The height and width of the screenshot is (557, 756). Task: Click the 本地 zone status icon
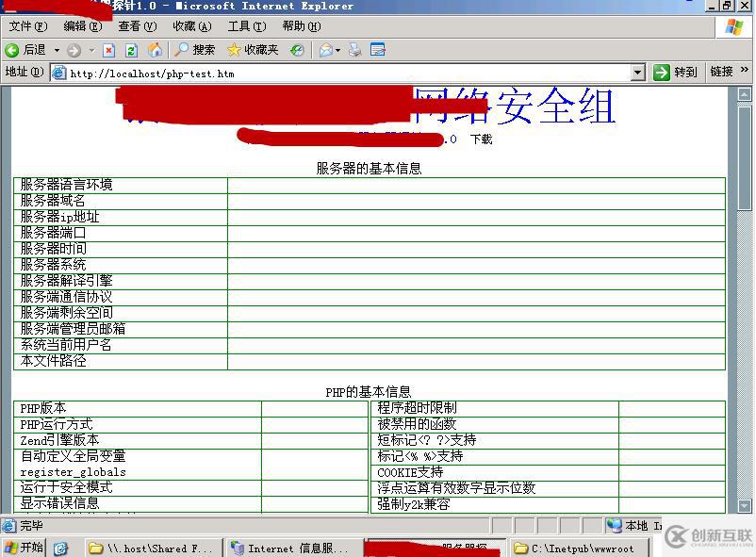(x=615, y=526)
